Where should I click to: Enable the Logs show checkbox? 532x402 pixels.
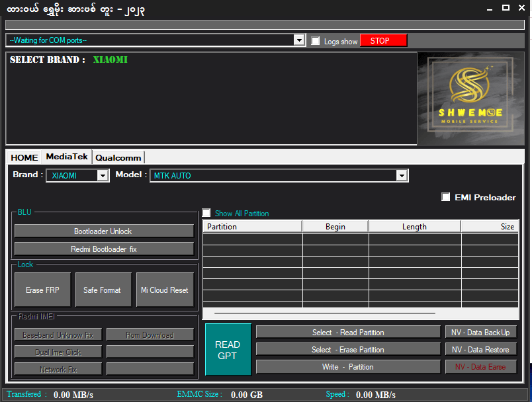(x=314, y=40)
